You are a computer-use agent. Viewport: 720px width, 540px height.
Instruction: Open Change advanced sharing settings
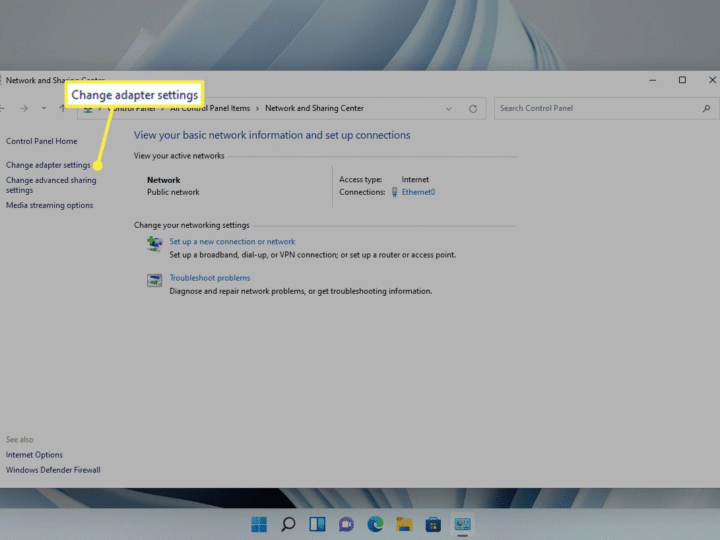(51, 185)
